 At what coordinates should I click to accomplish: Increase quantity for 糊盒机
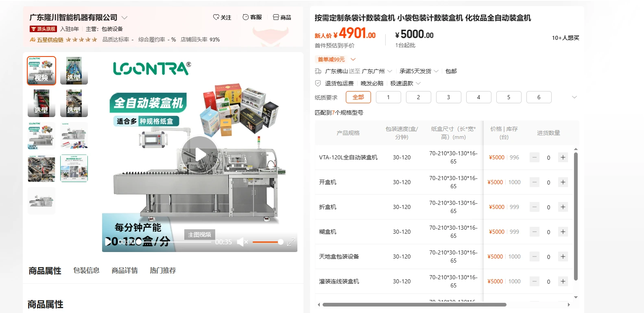(x=563, y=232)
